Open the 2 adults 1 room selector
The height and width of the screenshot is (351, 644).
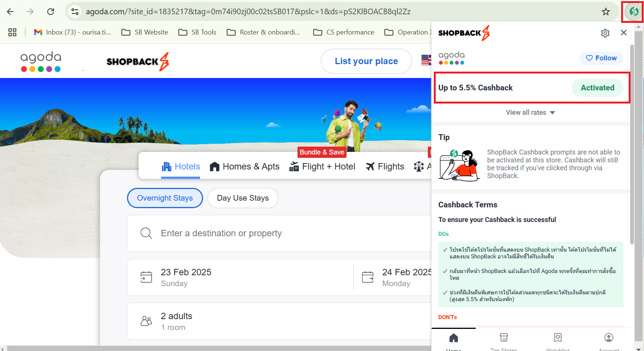tap(279, 321)
